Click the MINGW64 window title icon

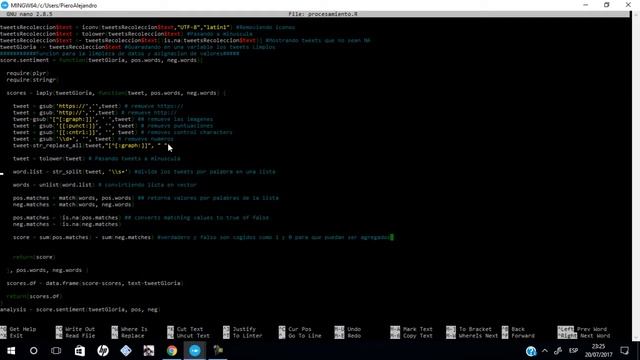5,5
